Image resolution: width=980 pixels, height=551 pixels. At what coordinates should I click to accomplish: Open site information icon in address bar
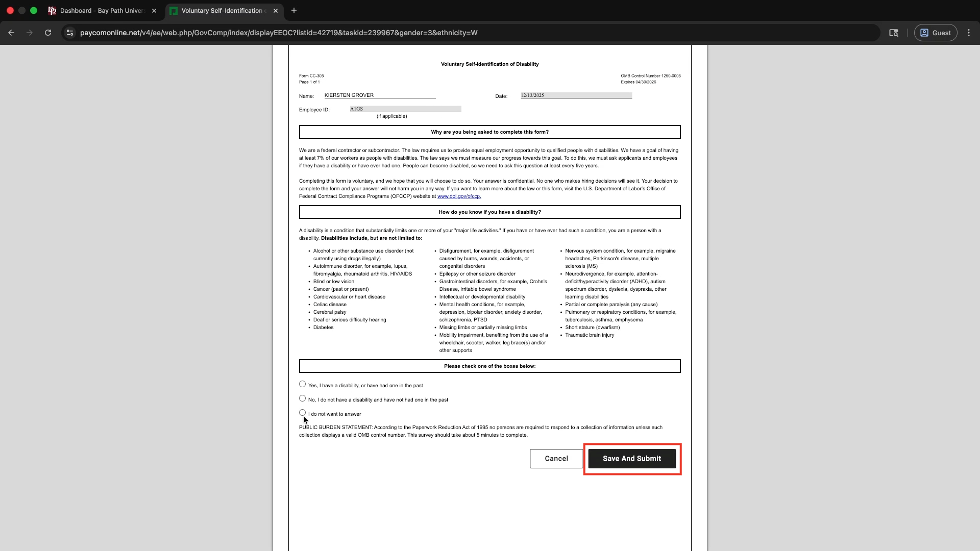pos(70,33)
